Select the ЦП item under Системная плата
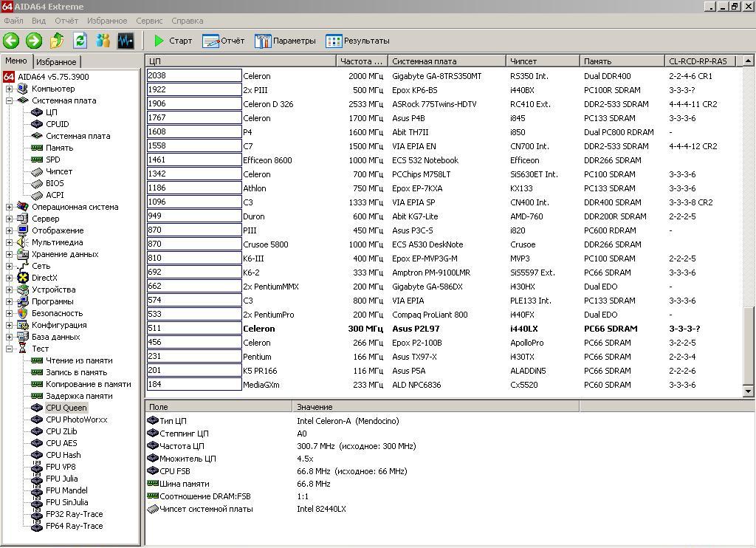The height and width of the screenshot is (548, 756). pyautogui.click(x=51, y=112)
